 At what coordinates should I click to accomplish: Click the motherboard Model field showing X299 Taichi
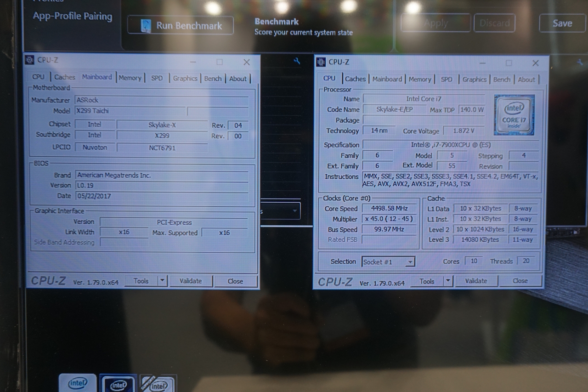[130, 111]
